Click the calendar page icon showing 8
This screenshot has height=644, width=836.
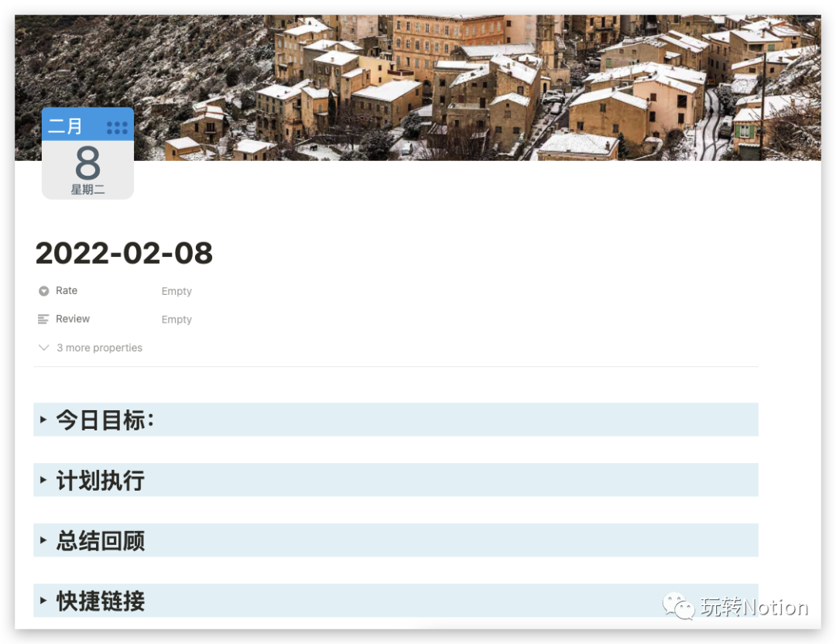click(x=87, y=153)
